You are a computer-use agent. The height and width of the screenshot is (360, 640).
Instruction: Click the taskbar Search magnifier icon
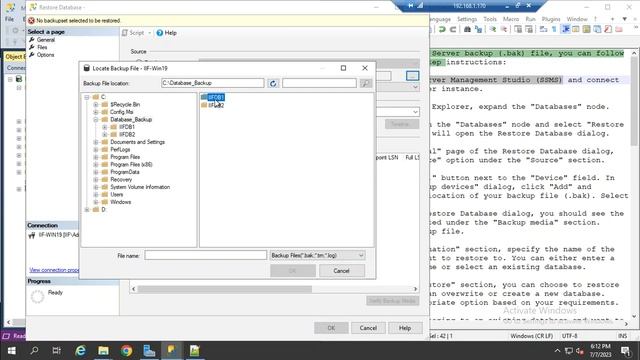click(34, 351)
